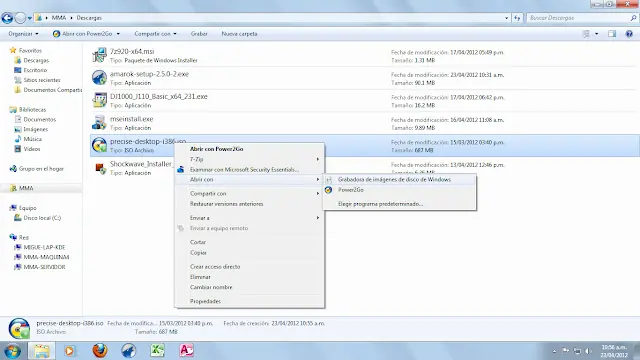Click the network tray icon
This screenshot has height=360, width=640.
tap(577, 351)
